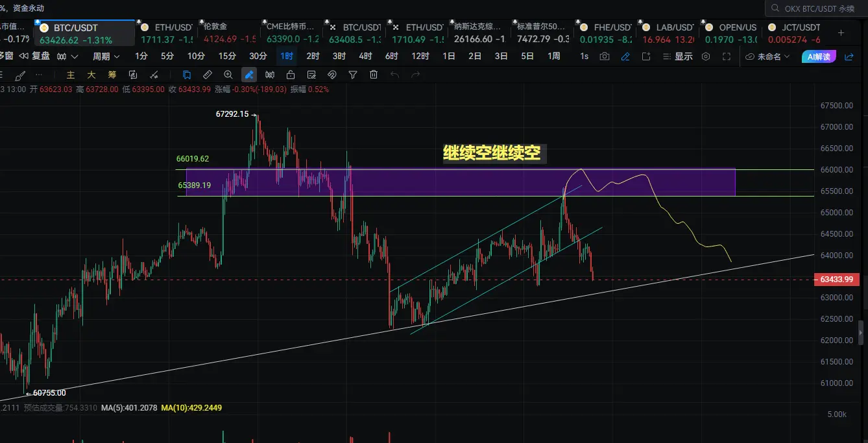The image size is (868, 443).
Task: Click the 65389.19 level label
Action: tap(195, 185)
